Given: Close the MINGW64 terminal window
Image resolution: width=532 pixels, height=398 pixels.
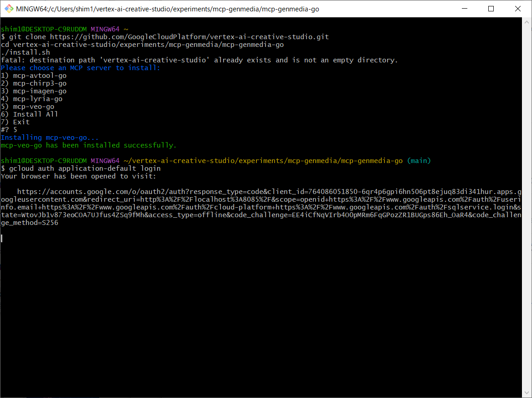Looking at the screenshot, I should pos(518,9).
